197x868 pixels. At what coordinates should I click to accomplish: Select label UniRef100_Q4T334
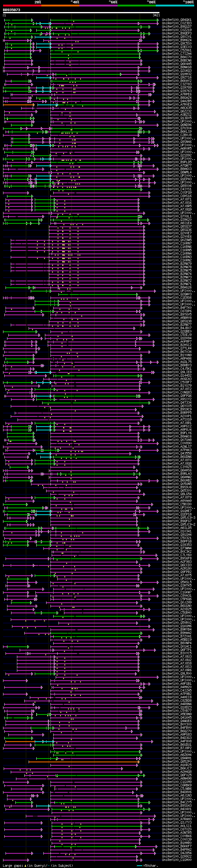coord(177,403)
